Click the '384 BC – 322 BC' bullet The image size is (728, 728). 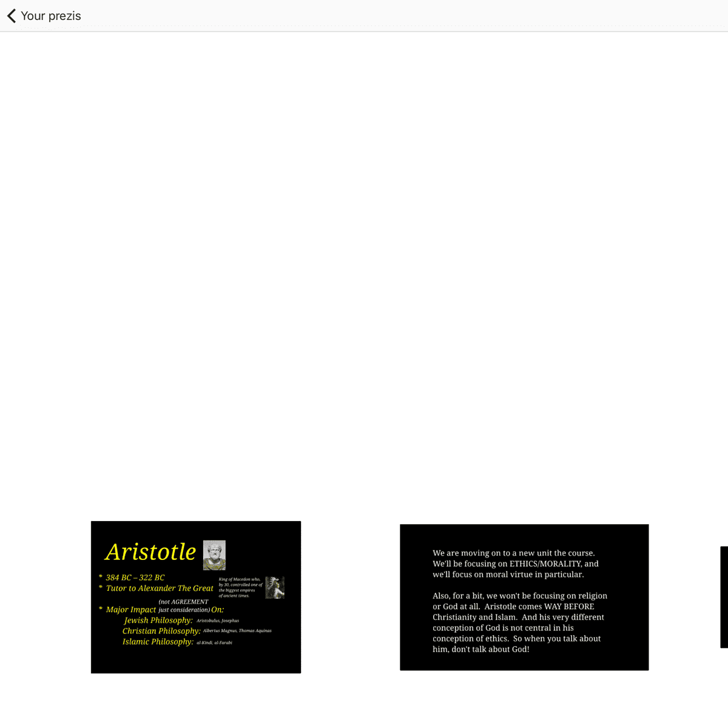[x=135, y=578]
